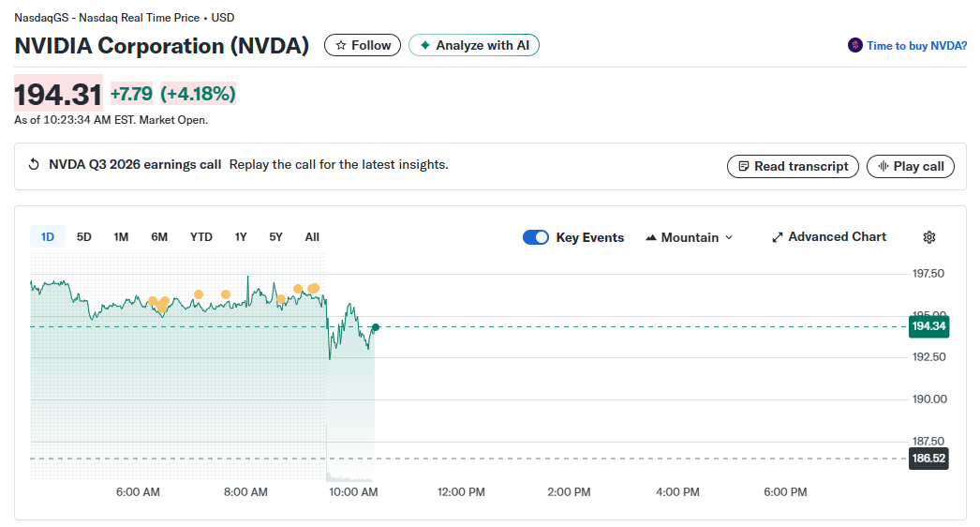Click the NVIDIA Corporation (NVDA) heading

pyautogui.click(x=162, y=46)
